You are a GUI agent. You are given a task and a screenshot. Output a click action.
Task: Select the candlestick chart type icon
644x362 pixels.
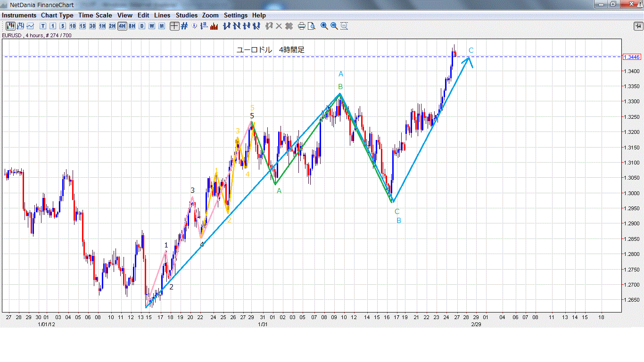point(10,26)
